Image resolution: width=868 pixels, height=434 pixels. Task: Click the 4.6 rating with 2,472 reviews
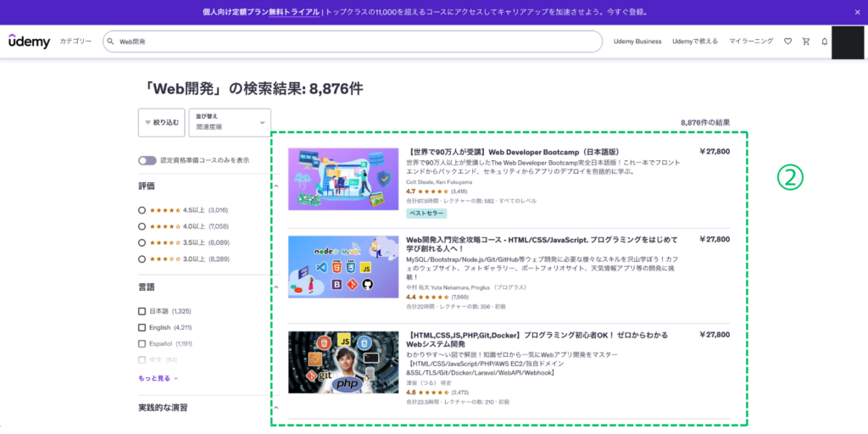(437, 392)
